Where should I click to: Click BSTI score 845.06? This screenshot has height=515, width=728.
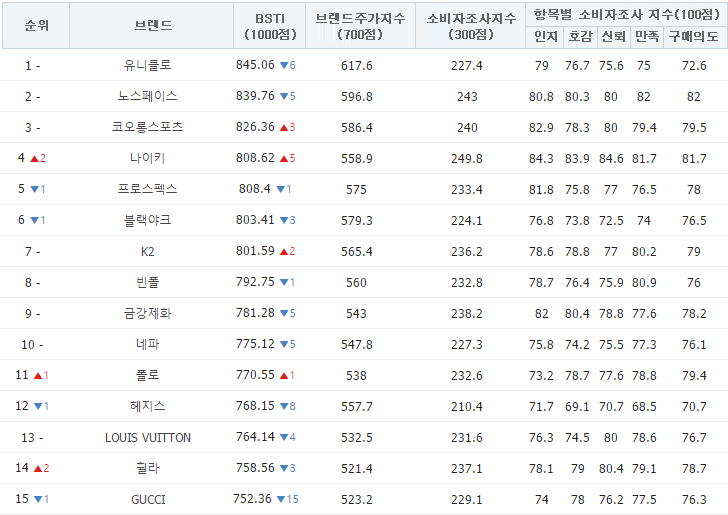click(x=255, y=65)
